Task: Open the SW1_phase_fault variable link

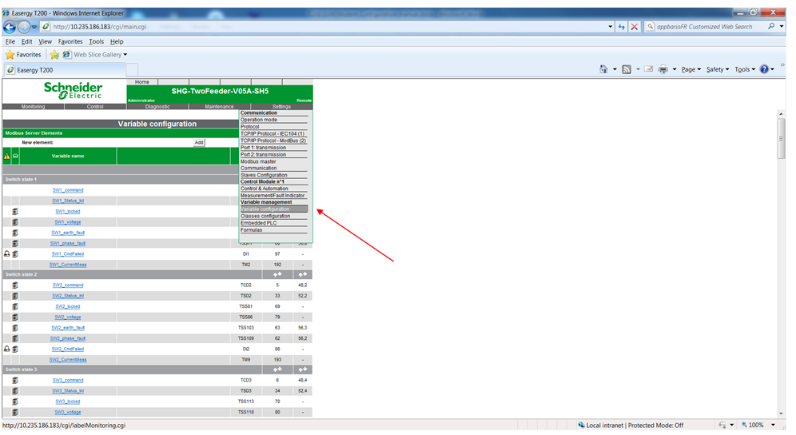Action: pos(68,244)
